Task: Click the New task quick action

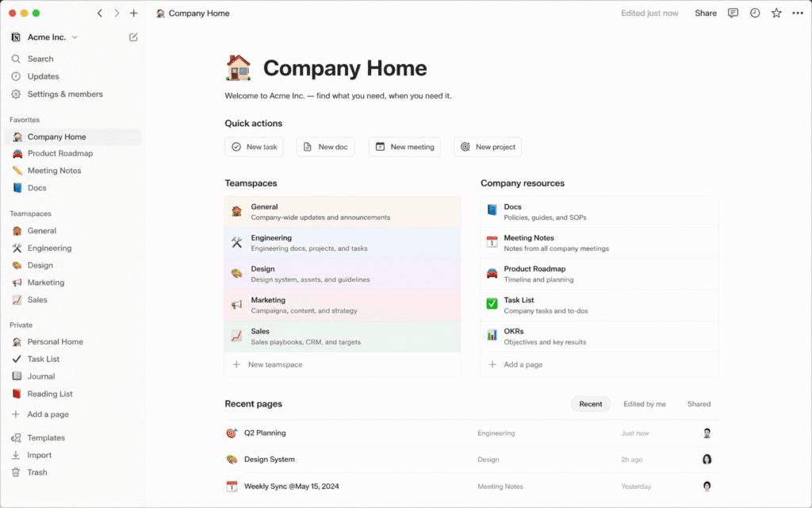Action: click(254, 147)
